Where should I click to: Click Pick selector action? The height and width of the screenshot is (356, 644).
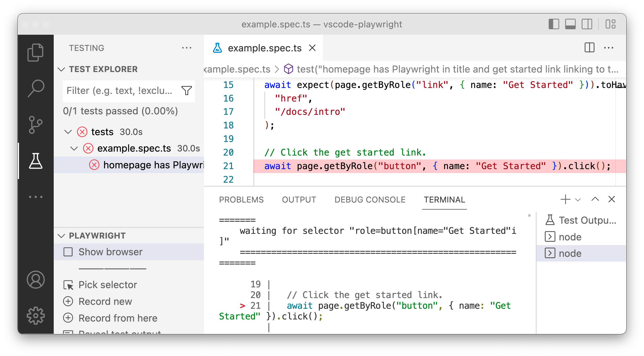(108, 285)
